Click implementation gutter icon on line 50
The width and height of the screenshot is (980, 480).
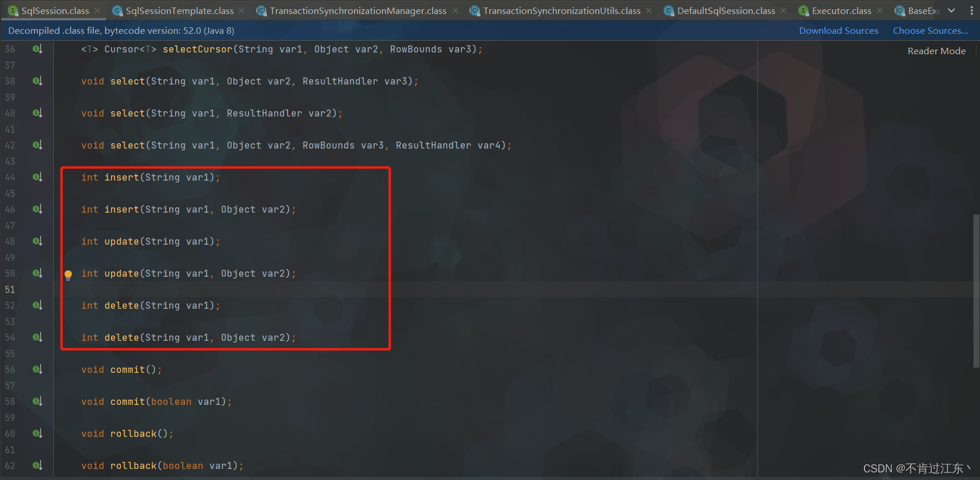37,274
